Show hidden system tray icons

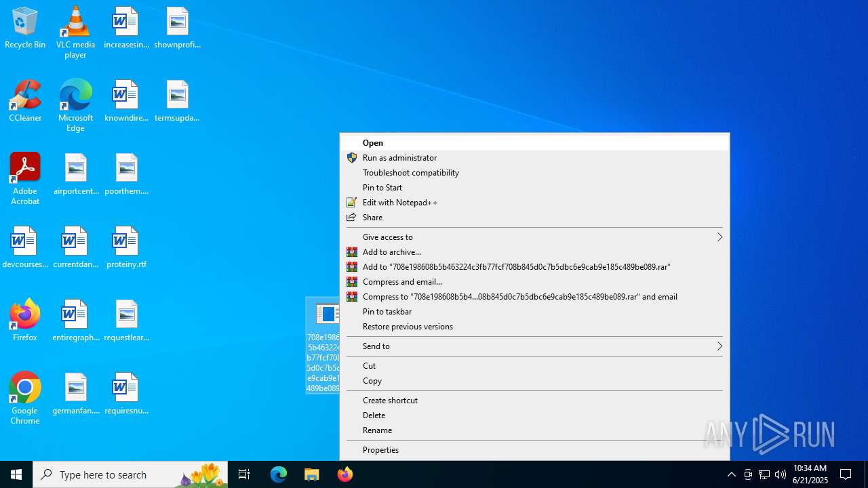pyautogui.click(x=731, y=474)
